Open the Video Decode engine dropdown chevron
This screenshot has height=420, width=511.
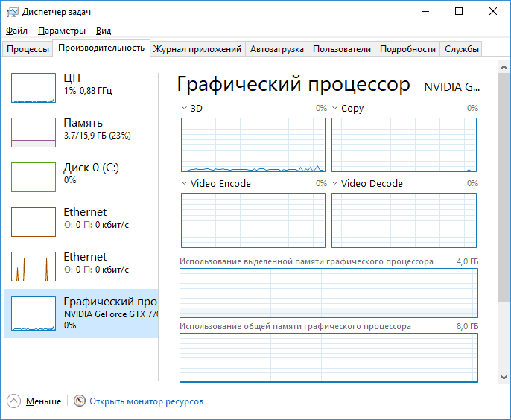(334, 183)
